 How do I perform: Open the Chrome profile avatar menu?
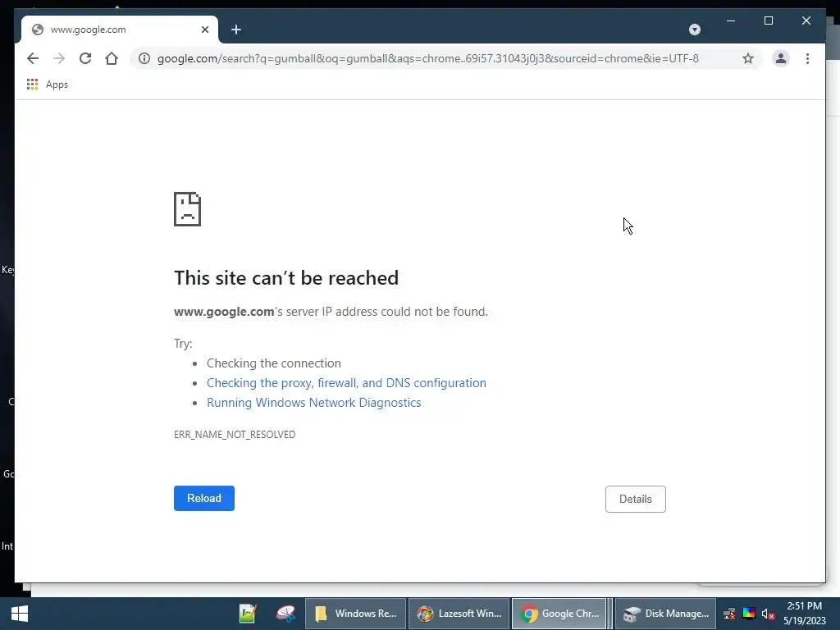tap(781, 58)
